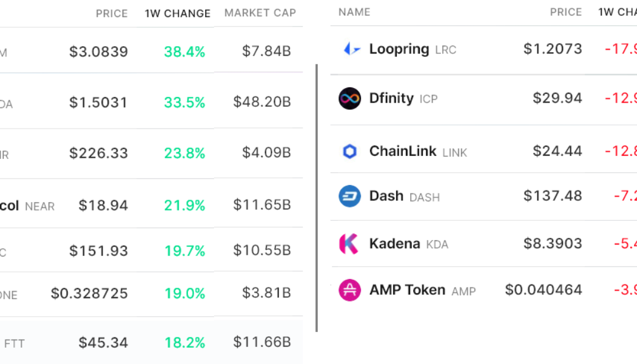The image size is (637, 364).
Task: Click the Loopring logo icon
Action: tap(351, 49)
